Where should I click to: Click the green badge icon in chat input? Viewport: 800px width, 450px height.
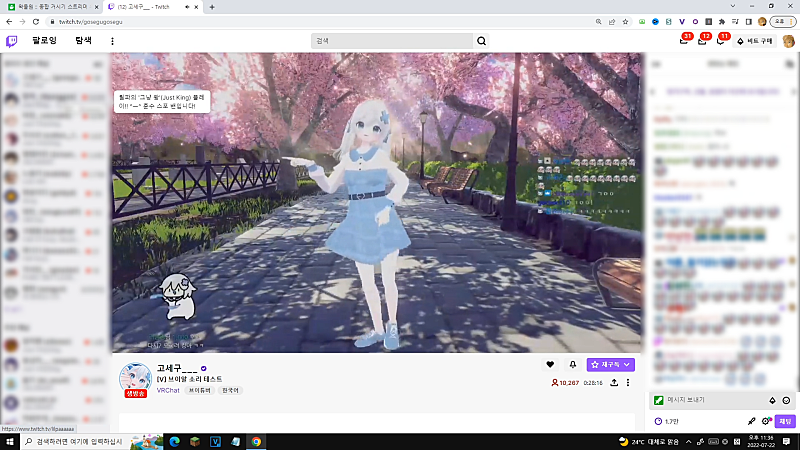[x=659, y=401]
